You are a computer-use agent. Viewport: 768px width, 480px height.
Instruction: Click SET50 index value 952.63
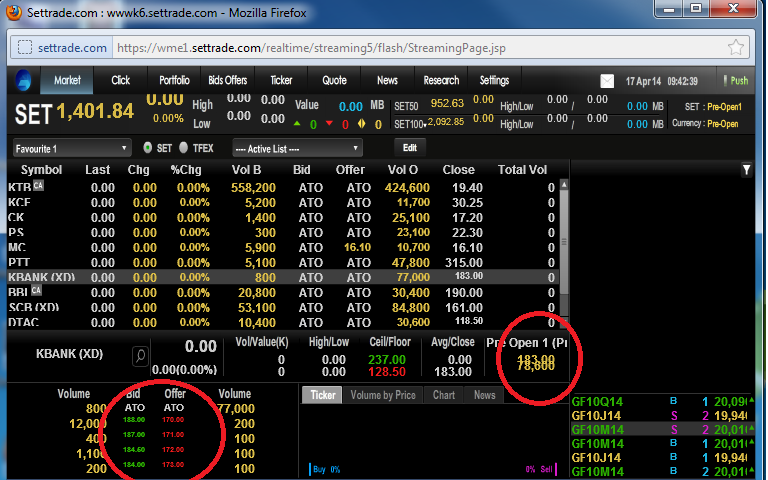(x=447, y=103)
